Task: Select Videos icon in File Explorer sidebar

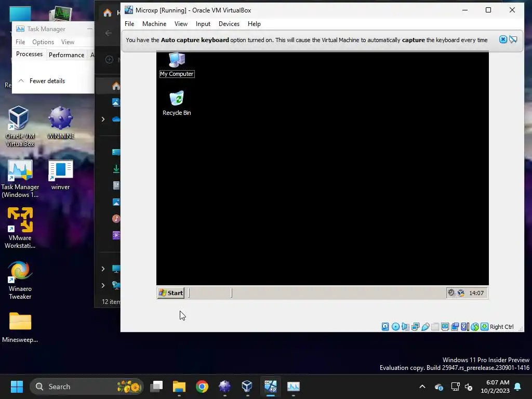Action: pos(116,235)
